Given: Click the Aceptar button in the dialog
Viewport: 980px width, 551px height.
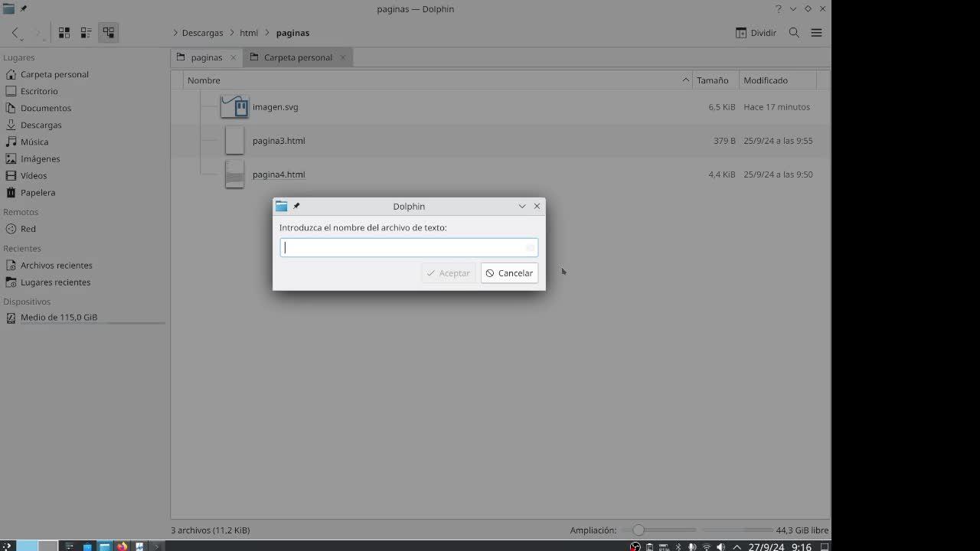Looking at the screenshot, I should click(448, 273).
